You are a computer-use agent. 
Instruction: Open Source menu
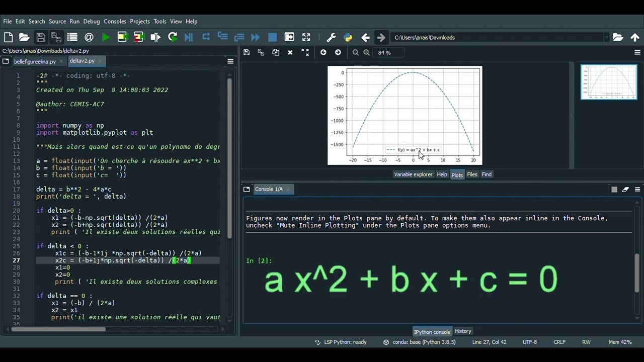click(57, 21)
